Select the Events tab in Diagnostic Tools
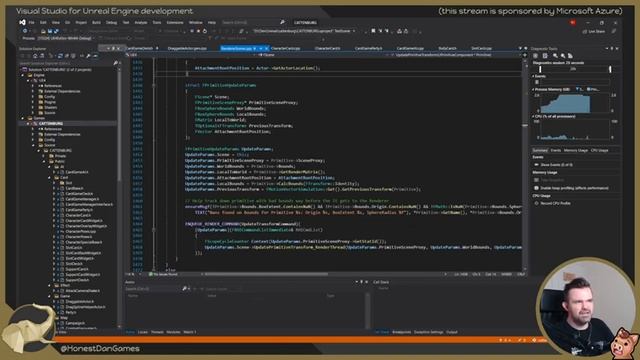The height and width of the screenshot is (360, 640). 556,150
